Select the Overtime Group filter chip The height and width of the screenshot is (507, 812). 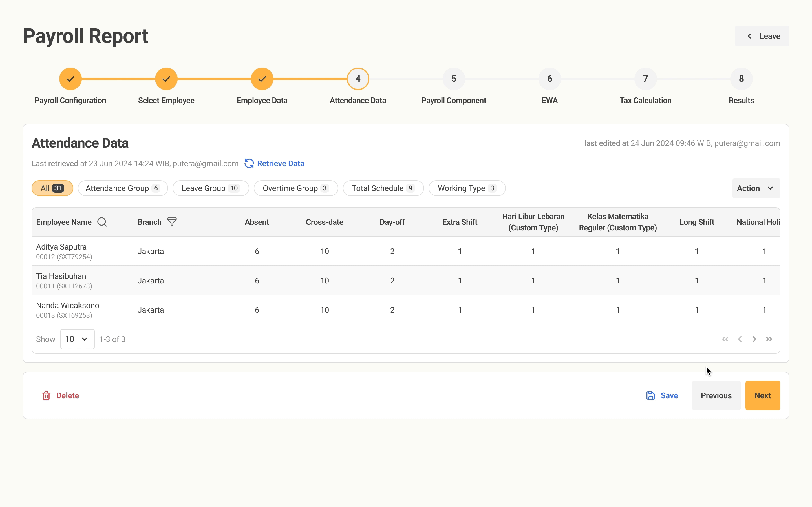pyautogui.click(x=295, y=188)
